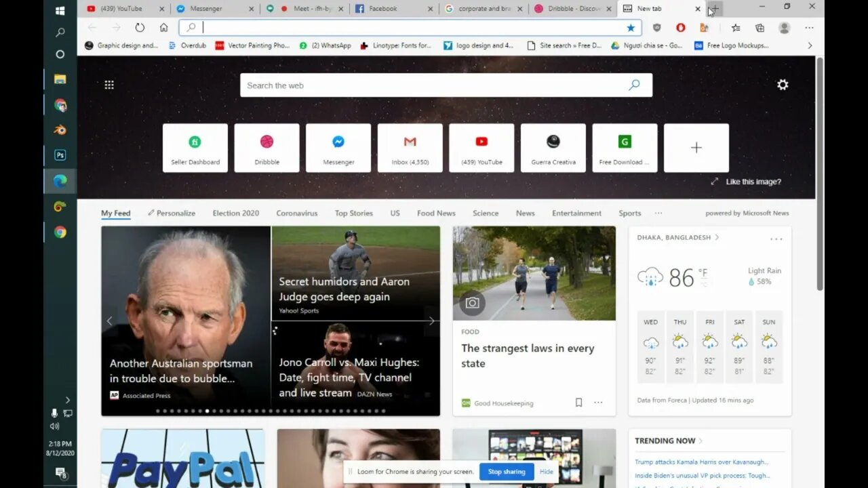Open the Messenger quick link tile
The image size is (868, 488).
338,148
